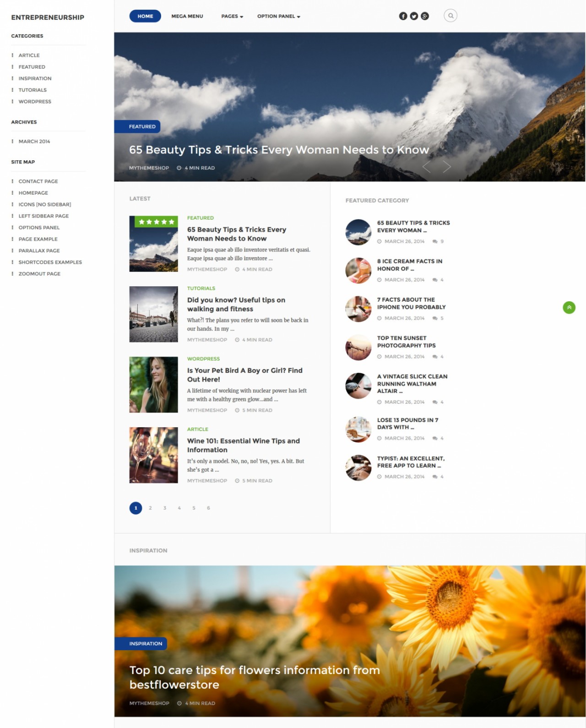The width and height of the screenshot is (586, 728).
Task: Go to pagination page 4
Action: tap(179, 508)
